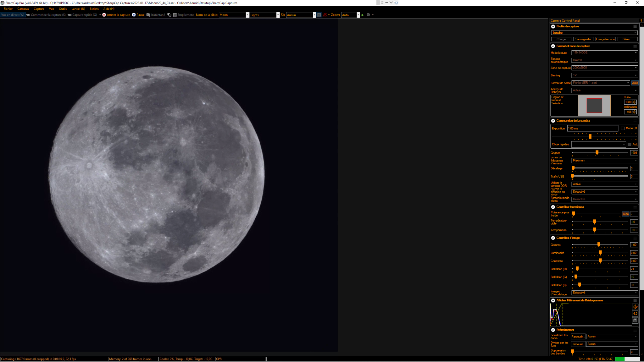
Task: Toggle the Auto checkbox next to Choix rapides
Action: coord(629,145)
